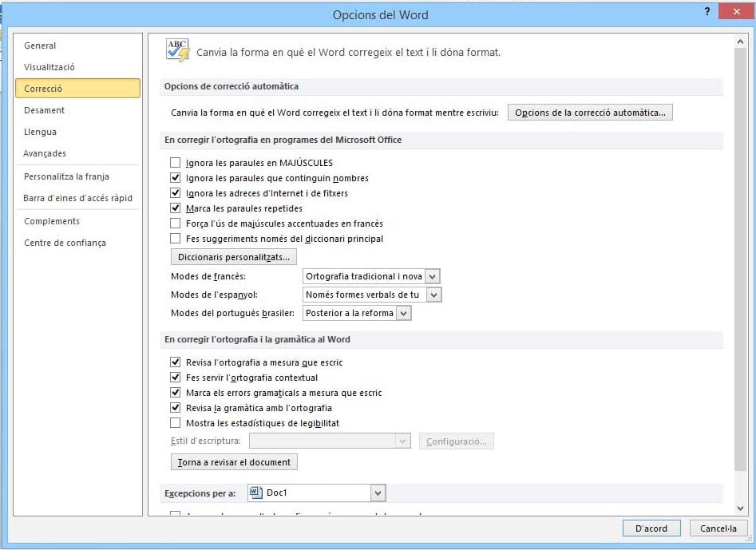
Task: Click the ABC proofing icon in header
Action: (x=177, y=50)
